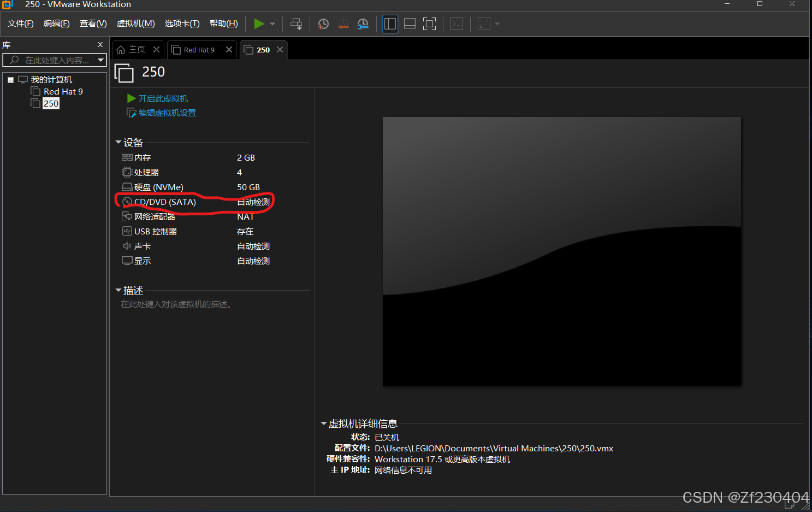
Task: Click the 内存 memory device icon
Action: [127, 157]
